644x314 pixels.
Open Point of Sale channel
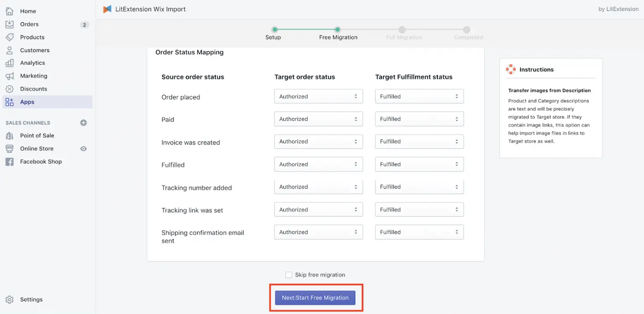click(x=37, y=136)
